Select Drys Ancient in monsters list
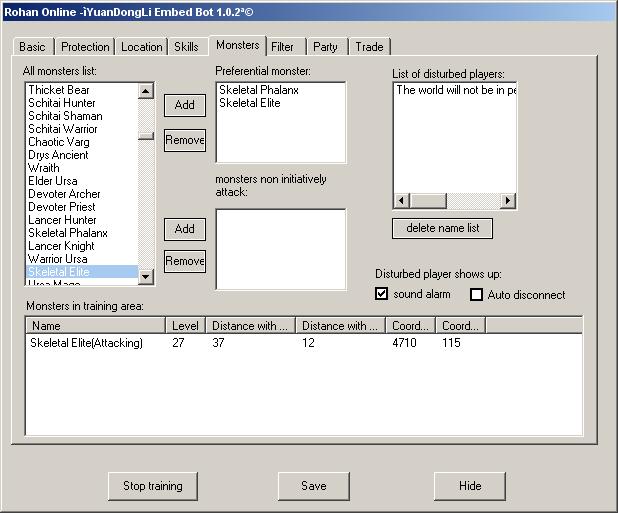618x513 pixels. [82, 155]
